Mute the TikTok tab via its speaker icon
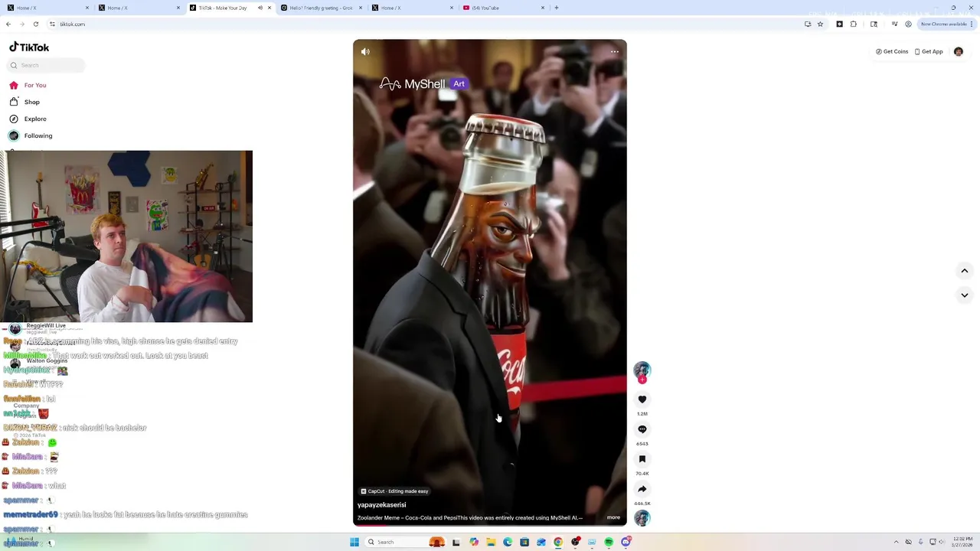Image resolution: width=980 pixels, height=551 pixels. click(x=260, y=8)
